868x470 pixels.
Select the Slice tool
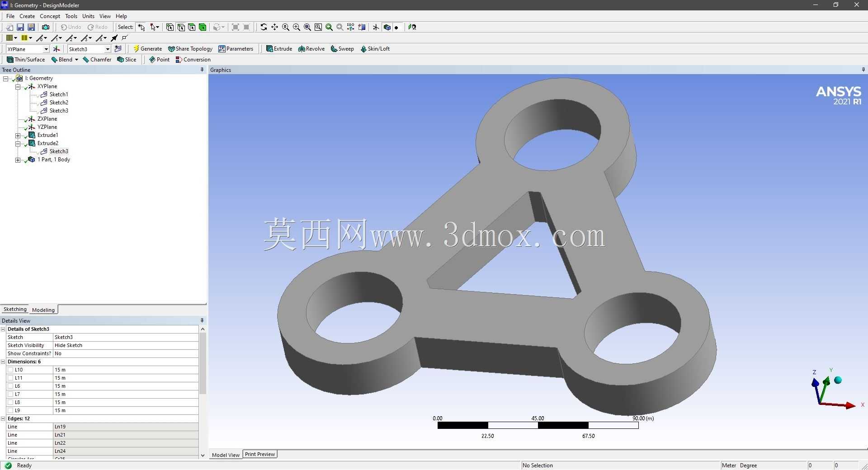coord(127,60)
